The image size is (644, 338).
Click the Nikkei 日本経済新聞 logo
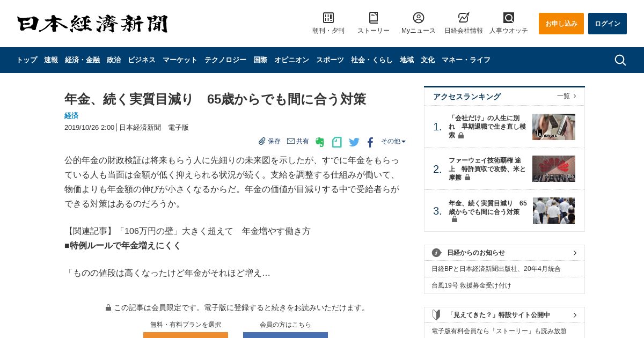(x=92, y=24)
